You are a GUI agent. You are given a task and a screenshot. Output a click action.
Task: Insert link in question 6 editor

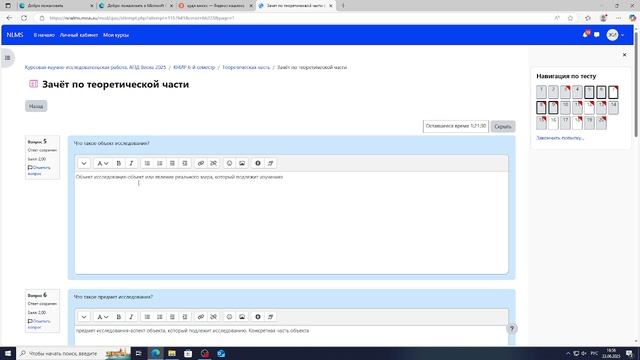(x=201, y=317)
